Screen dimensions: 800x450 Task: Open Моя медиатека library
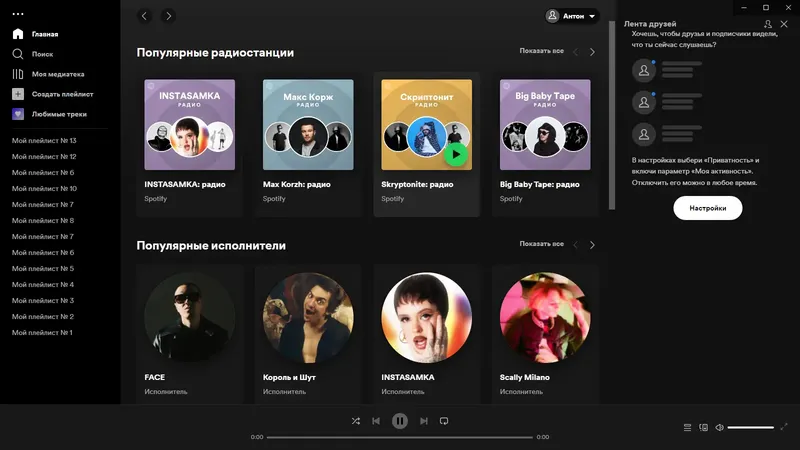click(58, 74)
